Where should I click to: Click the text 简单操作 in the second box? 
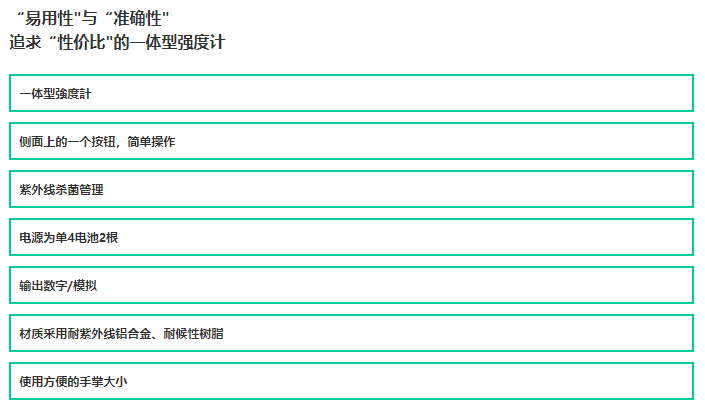coord(151,142)
